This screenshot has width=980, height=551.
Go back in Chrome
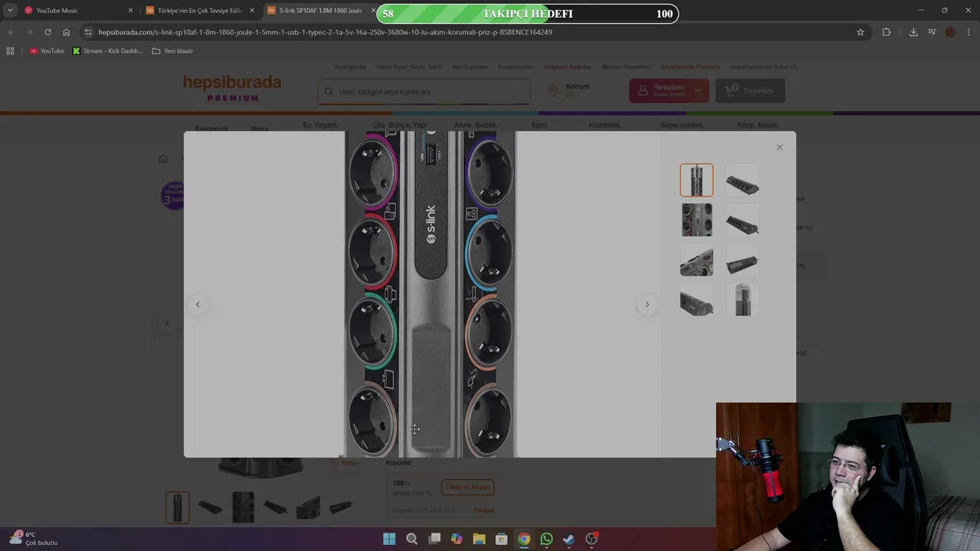pos(11,32)
